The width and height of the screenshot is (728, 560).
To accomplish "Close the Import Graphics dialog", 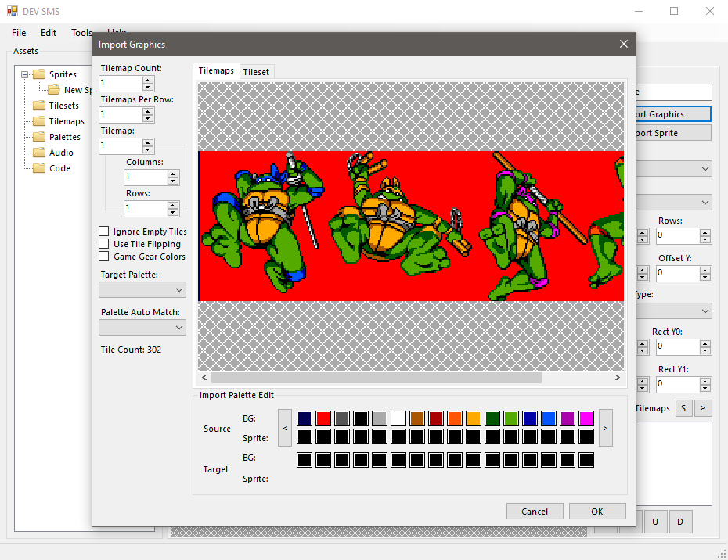I will [624, 44].
